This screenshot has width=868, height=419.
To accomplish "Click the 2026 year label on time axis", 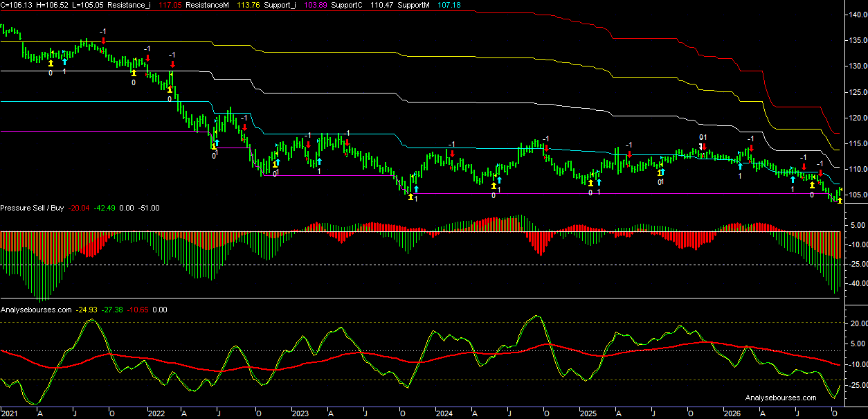I will coord(732,413).
